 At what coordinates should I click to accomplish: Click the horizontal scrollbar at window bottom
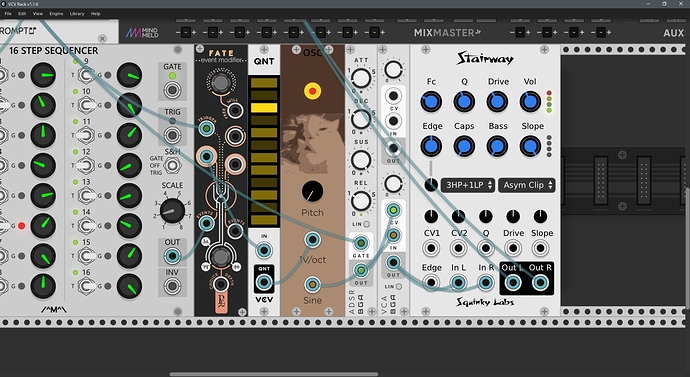tap(274, 374)
